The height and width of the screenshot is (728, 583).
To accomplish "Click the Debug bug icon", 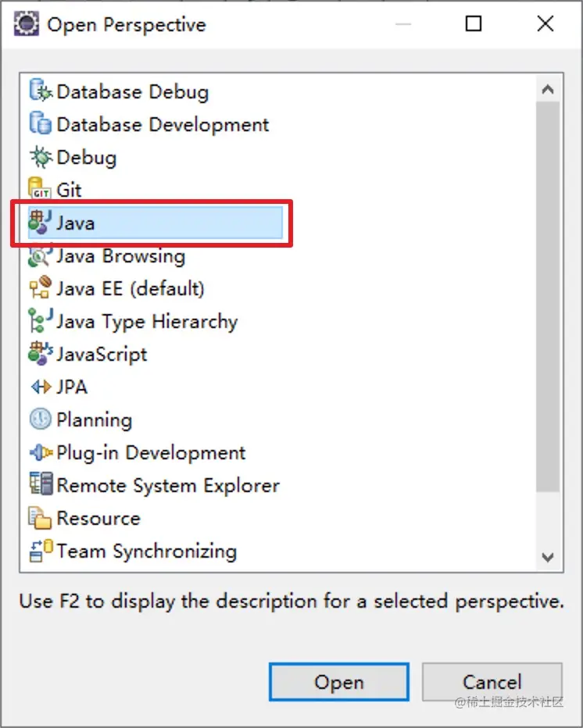I will (41, 157).
